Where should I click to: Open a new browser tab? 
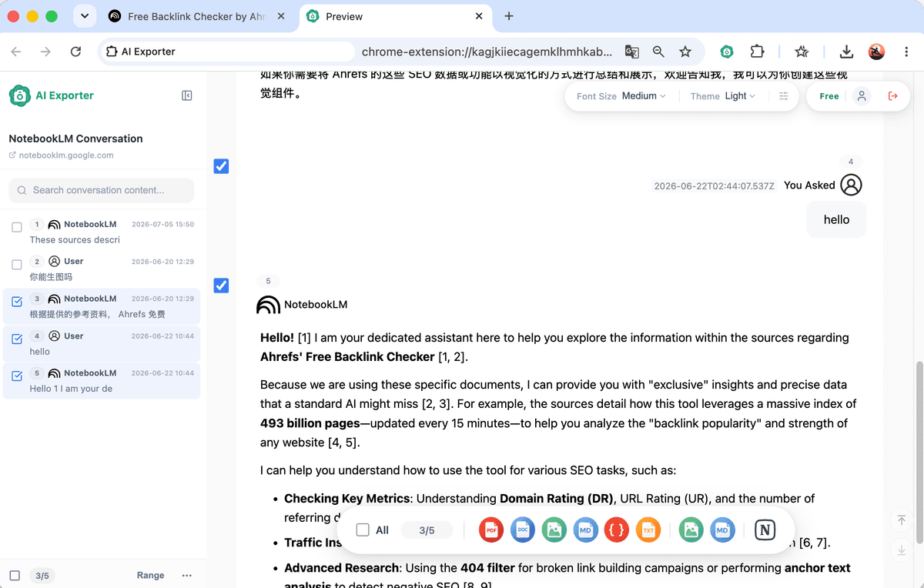pos(509,16)
